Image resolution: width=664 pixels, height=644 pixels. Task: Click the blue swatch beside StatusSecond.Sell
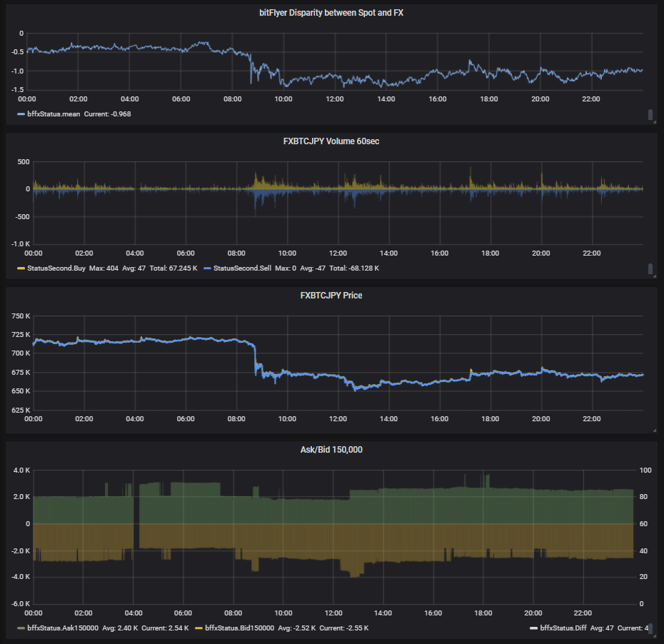click(207, 268)
